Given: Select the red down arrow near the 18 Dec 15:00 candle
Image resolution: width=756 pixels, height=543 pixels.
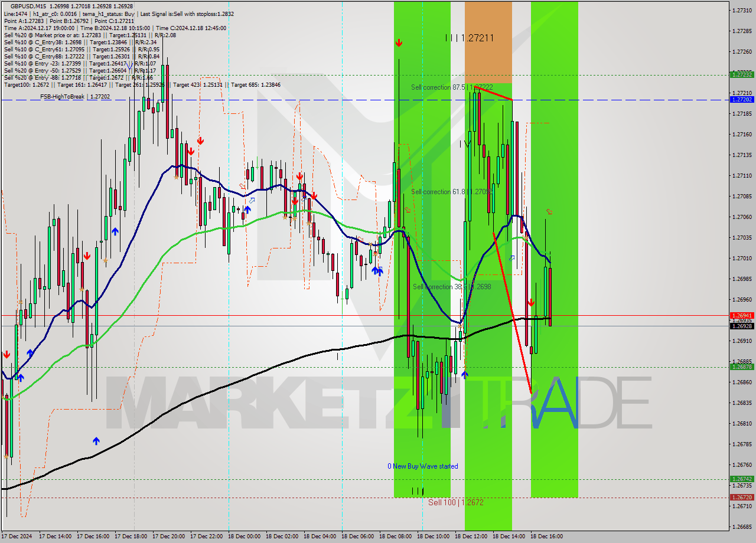Looking at the screenshot, I should (x=531, y=303).
